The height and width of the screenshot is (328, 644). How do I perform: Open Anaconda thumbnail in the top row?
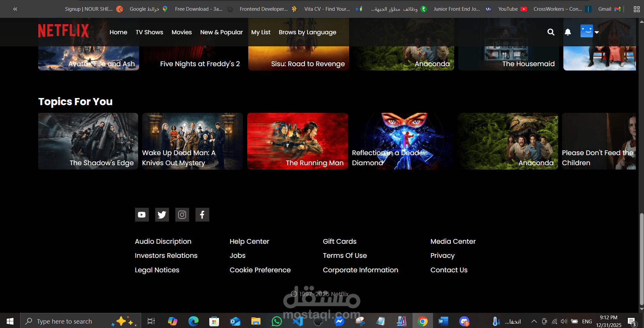pos(403,58)
